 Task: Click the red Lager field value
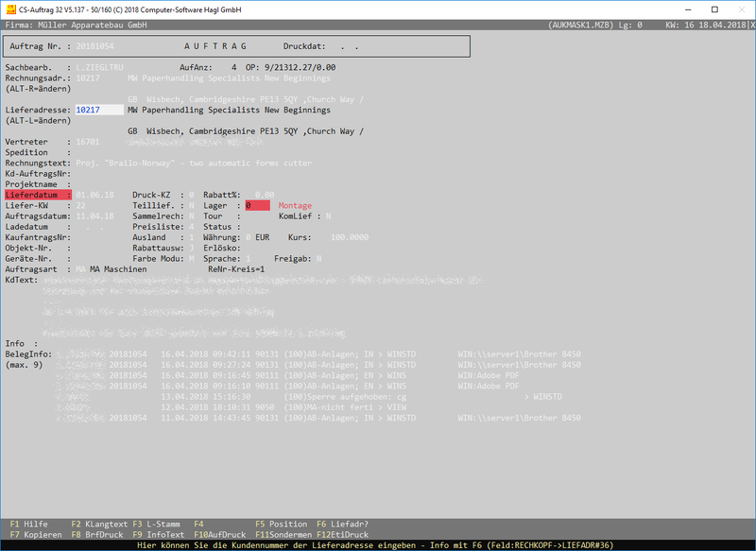point(257,205)
